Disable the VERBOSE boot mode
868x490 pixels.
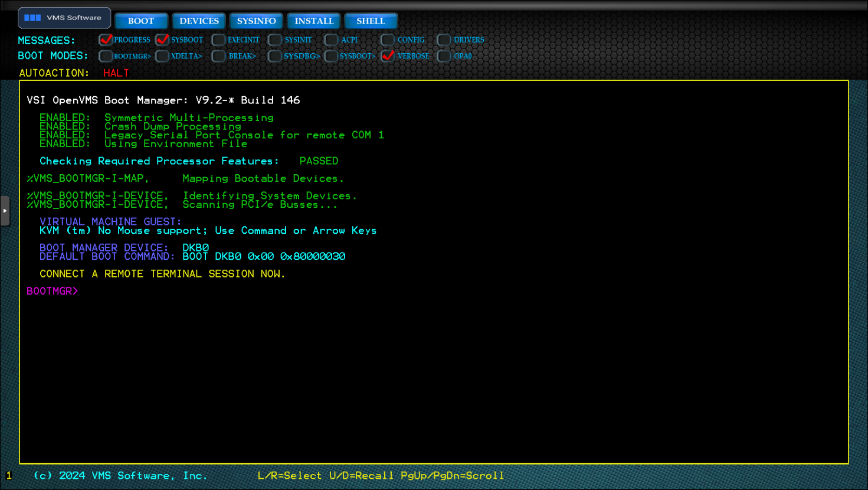coord(388,56)
